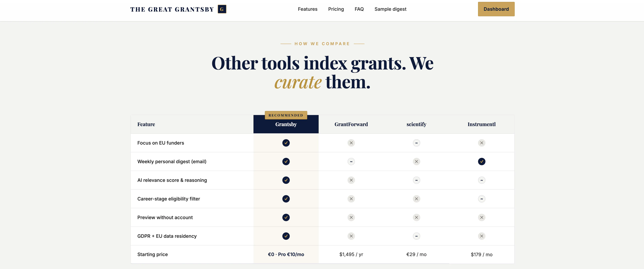644x269 pixels.
Task: Click GrantForward's X icon for GDPR + EU data residency
Action: click(x=351, y=236)
